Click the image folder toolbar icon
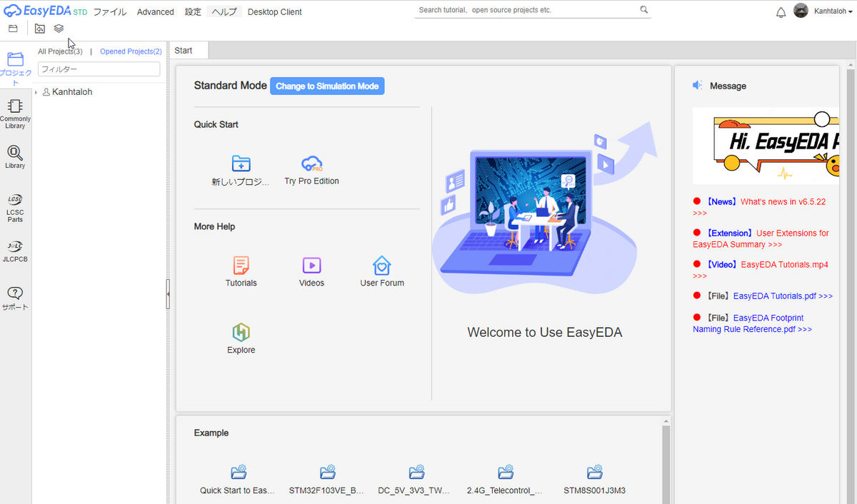The width and height of the screenshot is (857, 504). [40, 29]
